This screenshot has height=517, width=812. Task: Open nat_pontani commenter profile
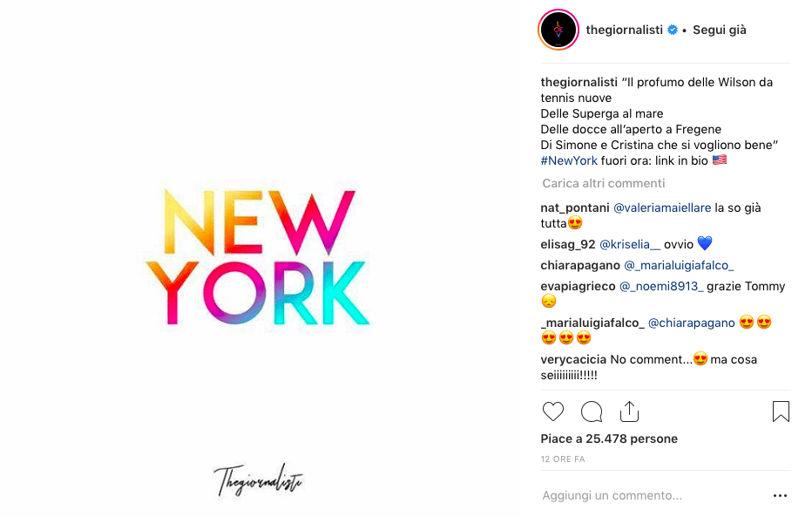tap(575, 207)
